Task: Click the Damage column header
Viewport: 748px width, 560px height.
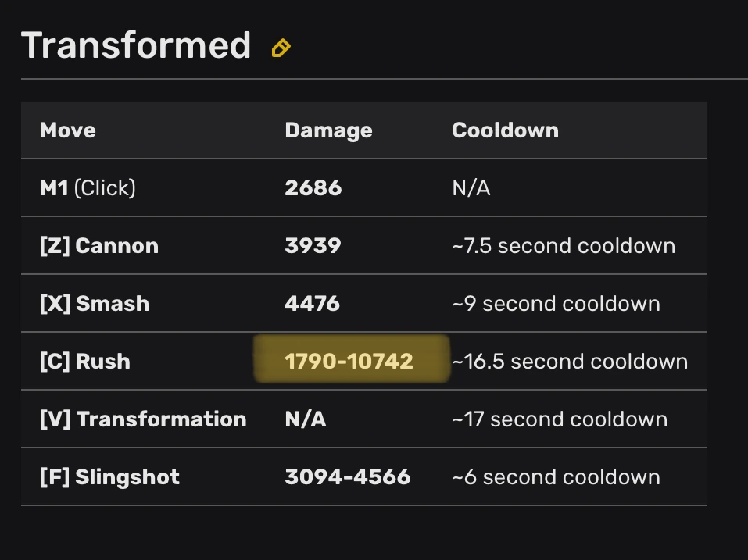Action: (328, 130)
